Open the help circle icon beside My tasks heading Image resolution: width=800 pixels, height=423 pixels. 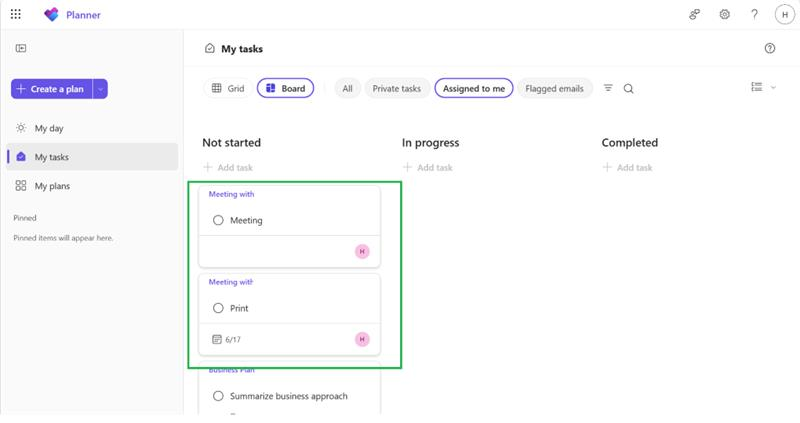(770, 48)
